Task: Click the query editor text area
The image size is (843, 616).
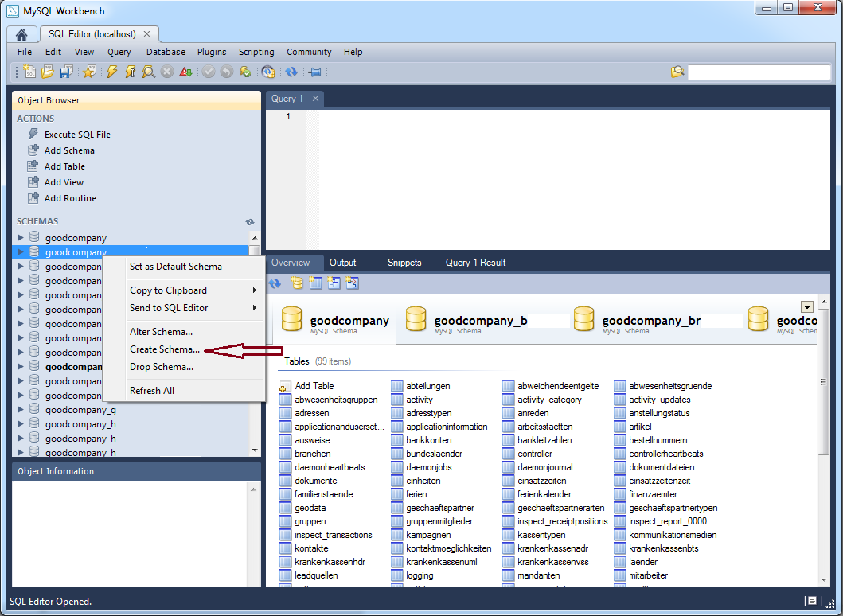Action: (574, 180)
